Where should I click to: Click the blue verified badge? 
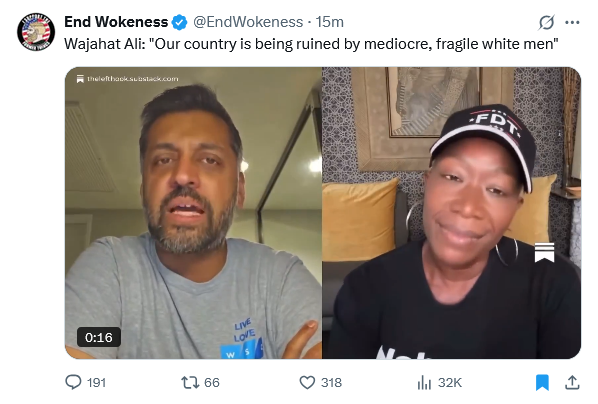pos(179,22)
